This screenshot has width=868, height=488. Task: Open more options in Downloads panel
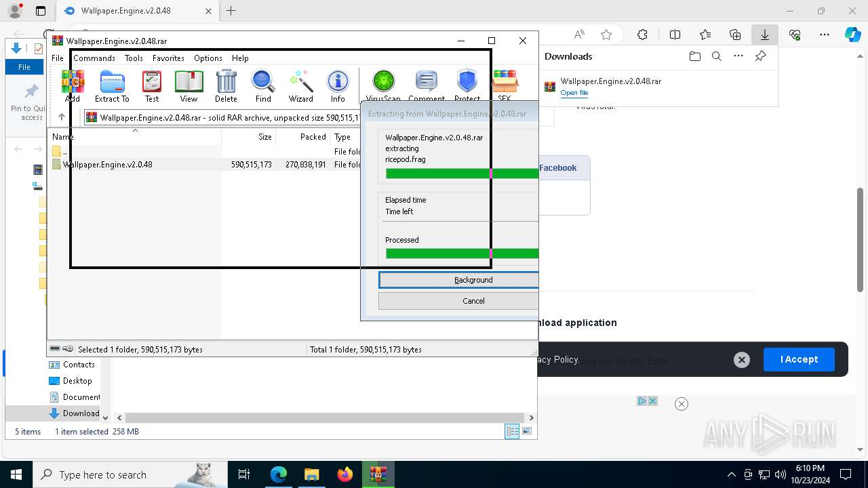point(738,56)
